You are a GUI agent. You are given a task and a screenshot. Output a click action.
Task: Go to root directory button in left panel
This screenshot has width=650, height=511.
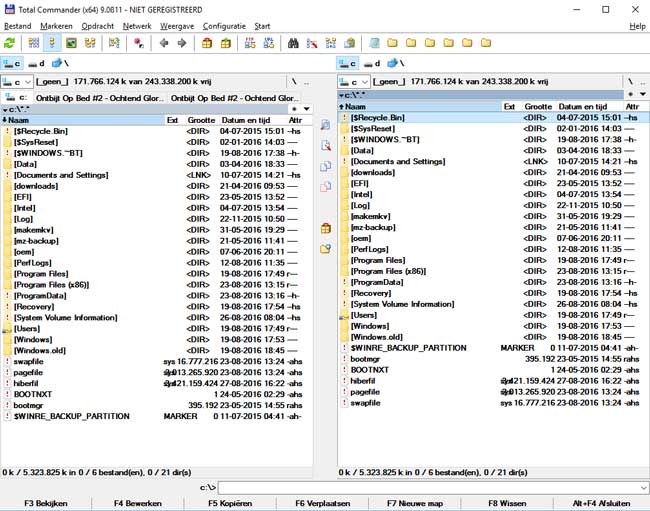294,82
